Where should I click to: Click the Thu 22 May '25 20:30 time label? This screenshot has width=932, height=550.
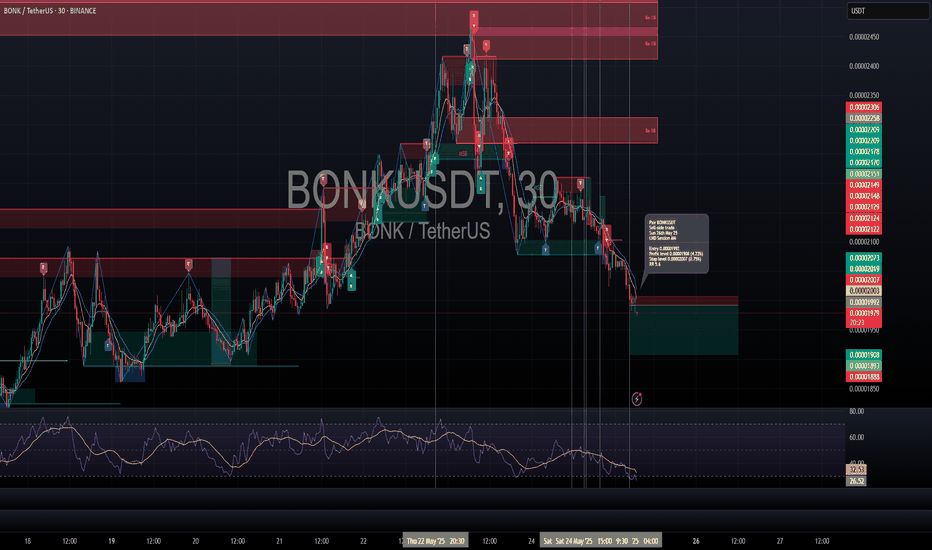(436, 541)
